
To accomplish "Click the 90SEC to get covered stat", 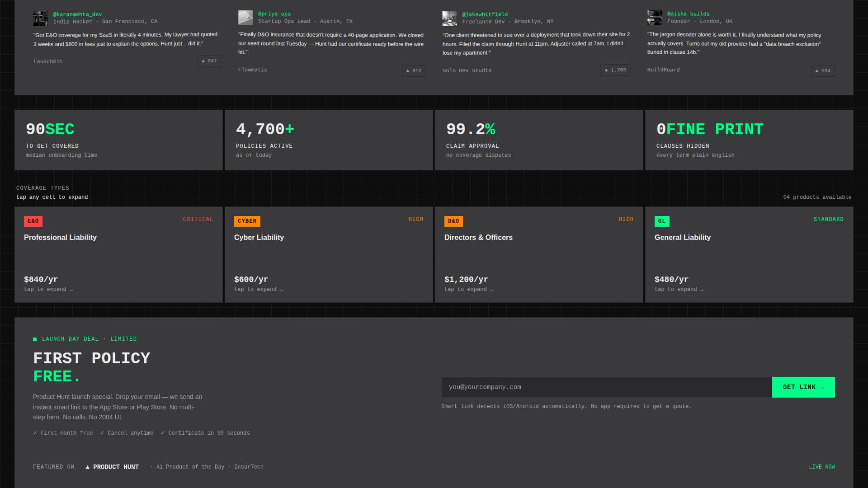I will point(118,140).
